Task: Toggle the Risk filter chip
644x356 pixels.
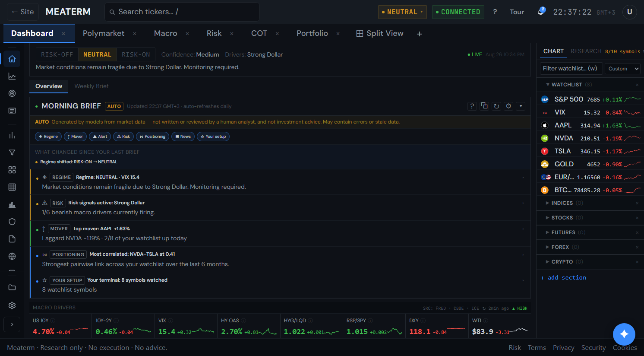Action: point(123,137)
